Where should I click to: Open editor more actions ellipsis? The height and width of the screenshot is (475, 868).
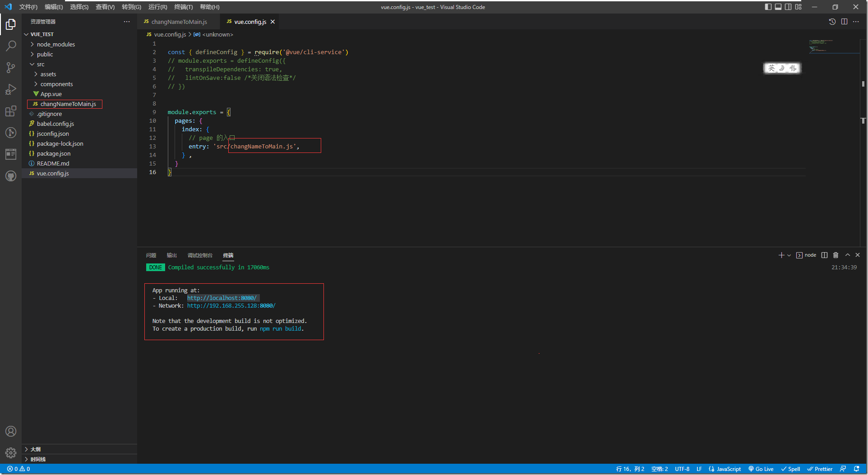(856, 22)
